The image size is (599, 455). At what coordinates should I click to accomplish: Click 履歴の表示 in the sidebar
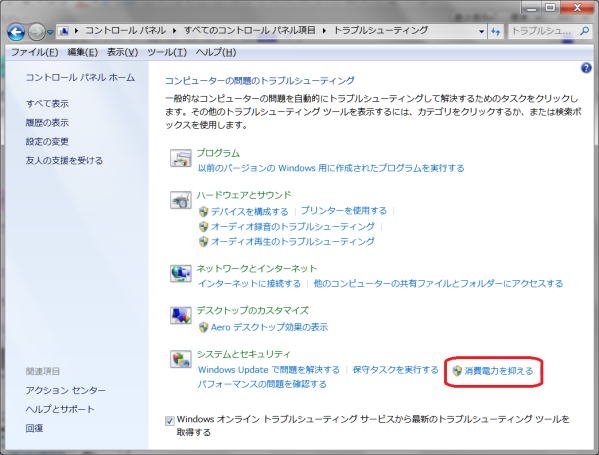tap(47, 123)
